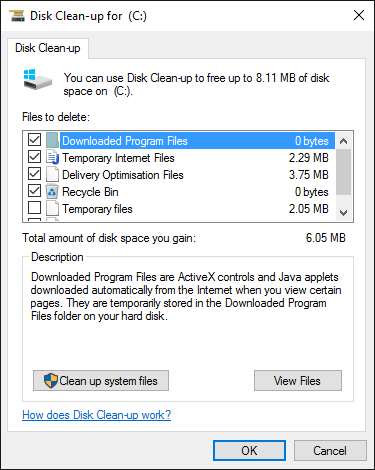Uncheck the Recycle Bin checkbox
Screen dimensions: 375x470
tap(35, 191)
